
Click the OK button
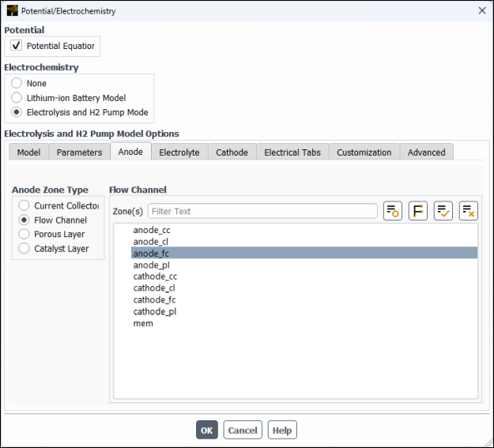pyautogui.click(x=206, y=430)
